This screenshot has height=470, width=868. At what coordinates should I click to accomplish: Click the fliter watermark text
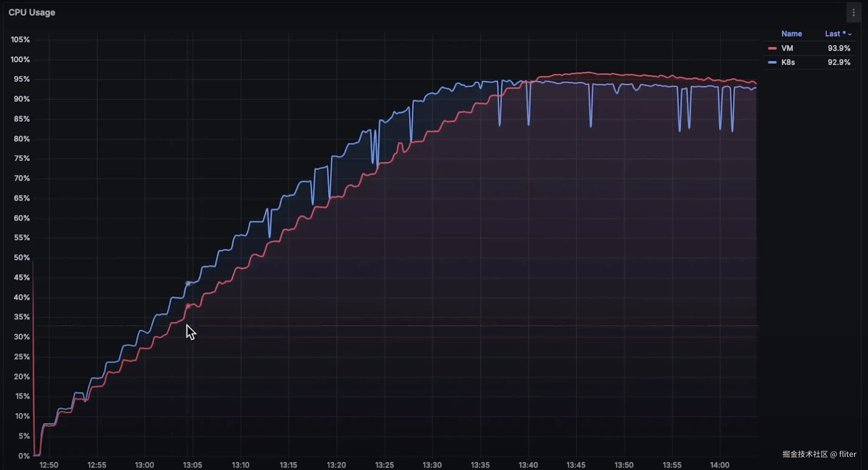(847, 454)
